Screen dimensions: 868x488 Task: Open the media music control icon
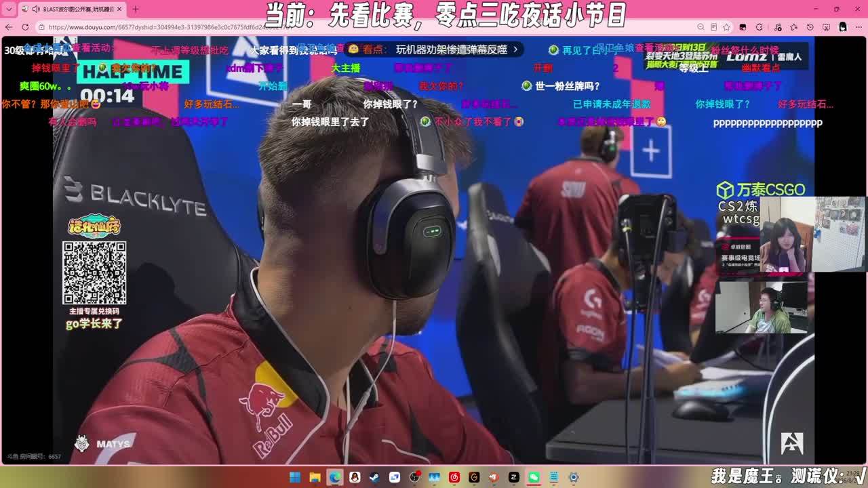click(x=776, y=27)
